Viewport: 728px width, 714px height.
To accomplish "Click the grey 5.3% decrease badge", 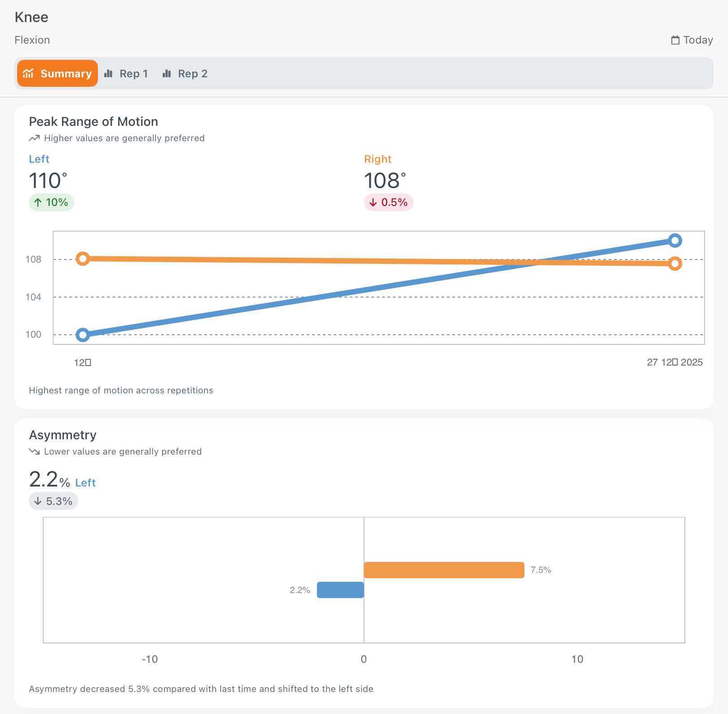I will 53,501.
